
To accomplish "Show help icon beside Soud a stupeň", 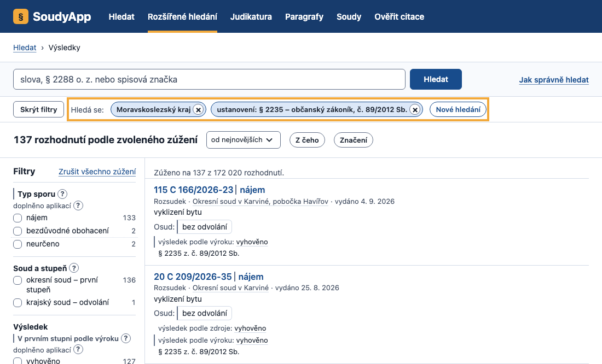I will (x=74, y=268).
